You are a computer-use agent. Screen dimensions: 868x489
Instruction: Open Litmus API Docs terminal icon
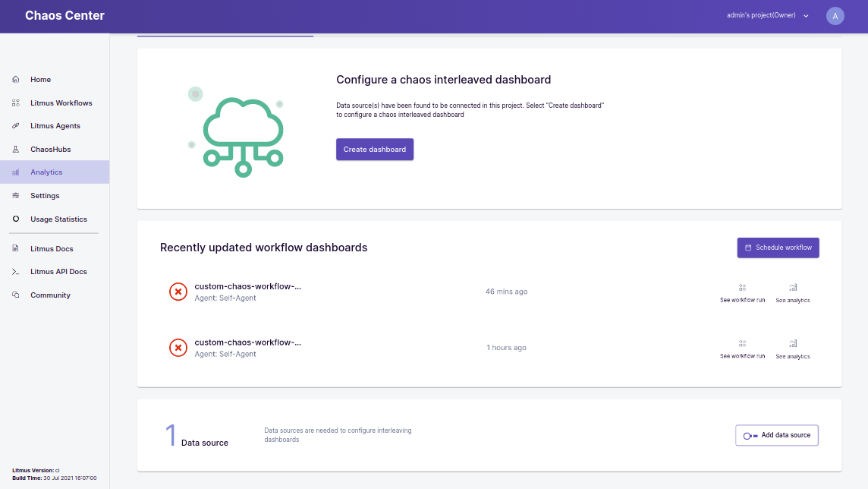[16, 272]
